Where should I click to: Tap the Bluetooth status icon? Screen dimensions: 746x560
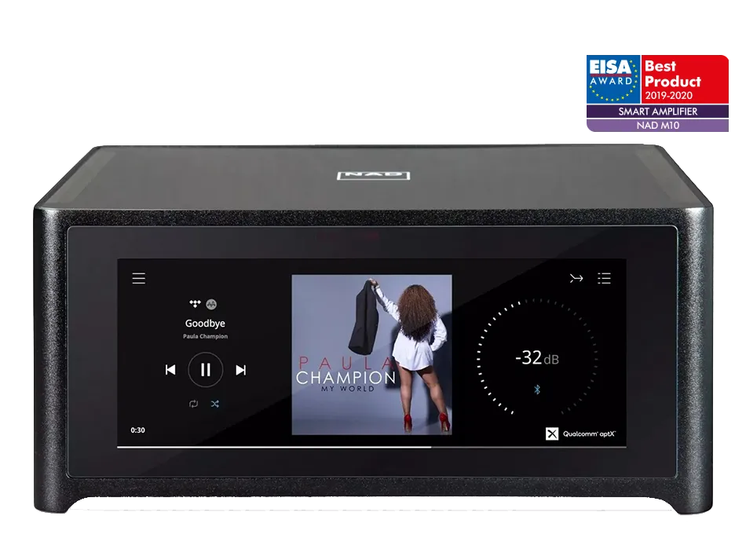pos(536,389)
